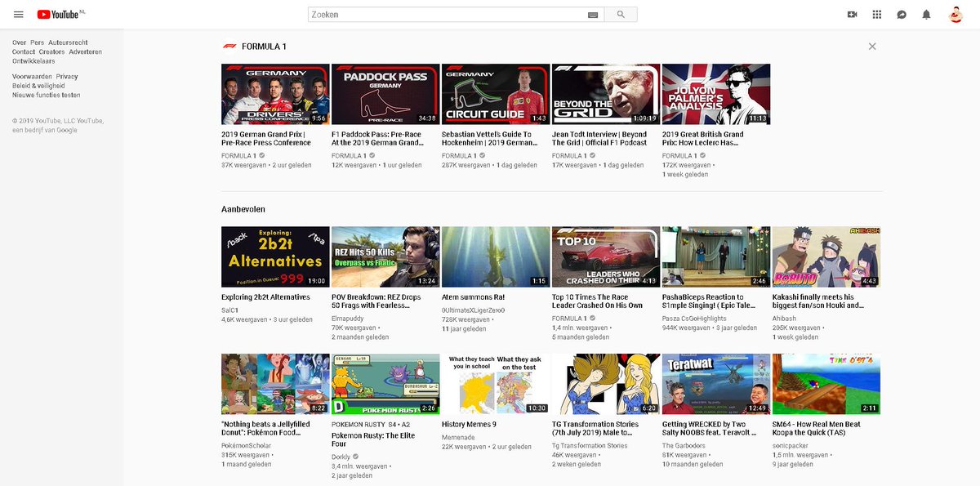Play the Paddock Pass Germany thumbnail
Screen dimensions: 980x486
tap(385, 94)
